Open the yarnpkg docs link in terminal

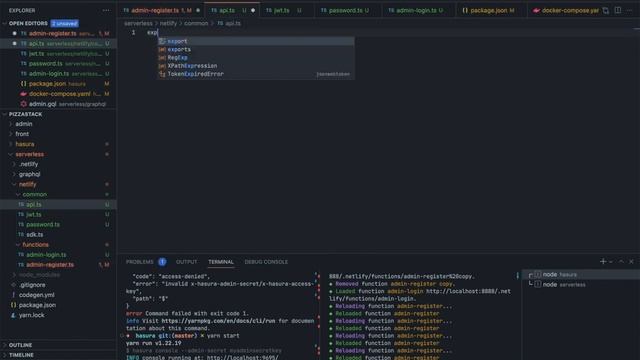point(218,321)
